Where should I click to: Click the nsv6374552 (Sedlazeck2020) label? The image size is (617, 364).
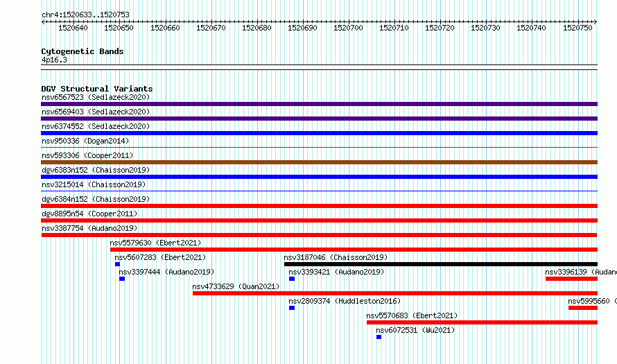pyautogui.click(x=96, y=126)
